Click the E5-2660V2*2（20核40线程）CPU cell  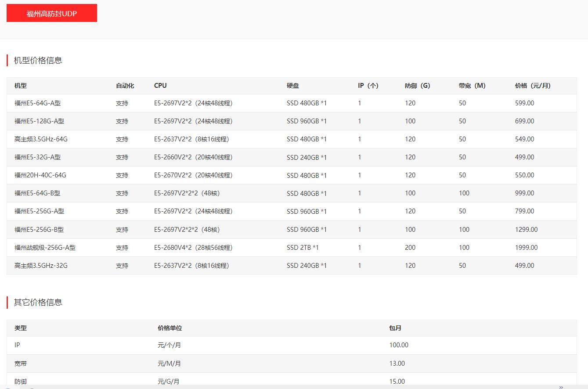click(x=193, y=157)
